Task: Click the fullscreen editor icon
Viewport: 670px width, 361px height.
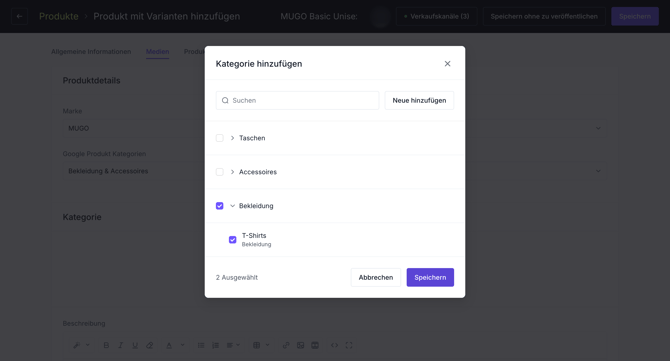Action: click(349, 345)
